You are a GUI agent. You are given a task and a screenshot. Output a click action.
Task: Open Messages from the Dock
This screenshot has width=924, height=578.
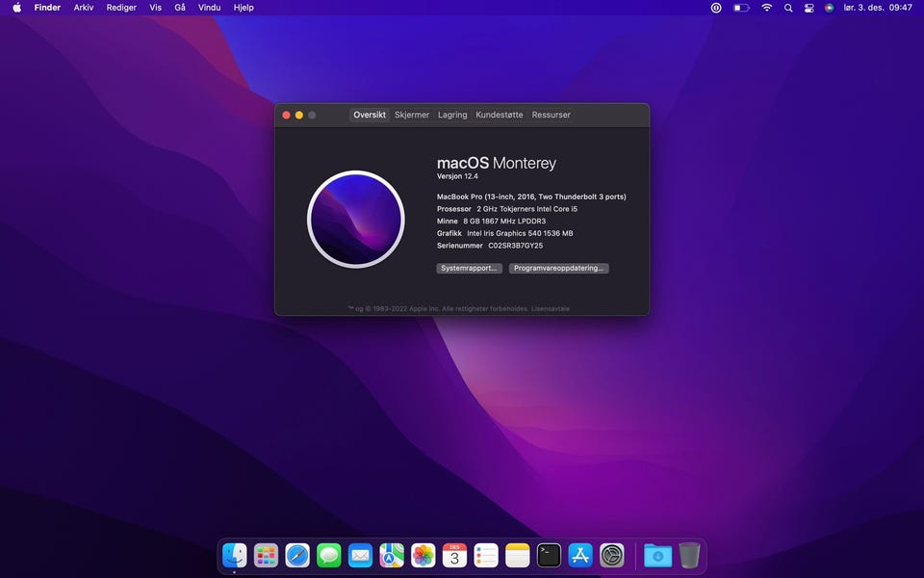point(329,555)
